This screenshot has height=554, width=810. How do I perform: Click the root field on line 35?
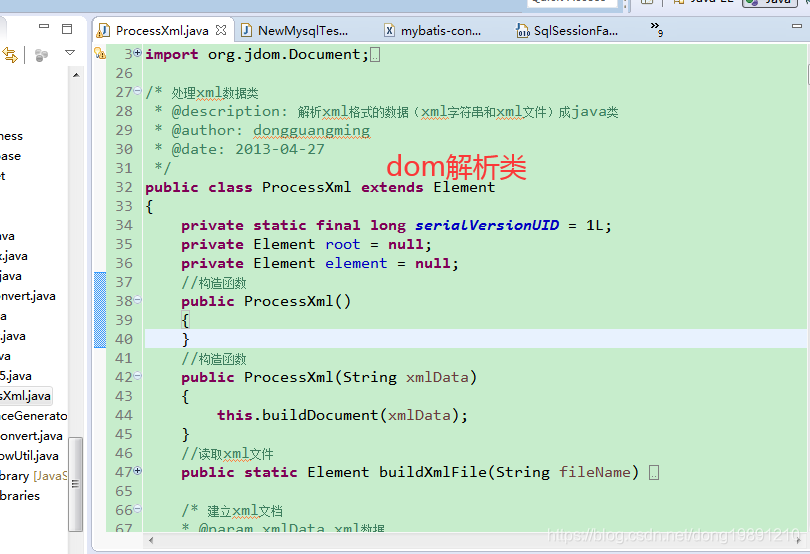click(342, 244)
